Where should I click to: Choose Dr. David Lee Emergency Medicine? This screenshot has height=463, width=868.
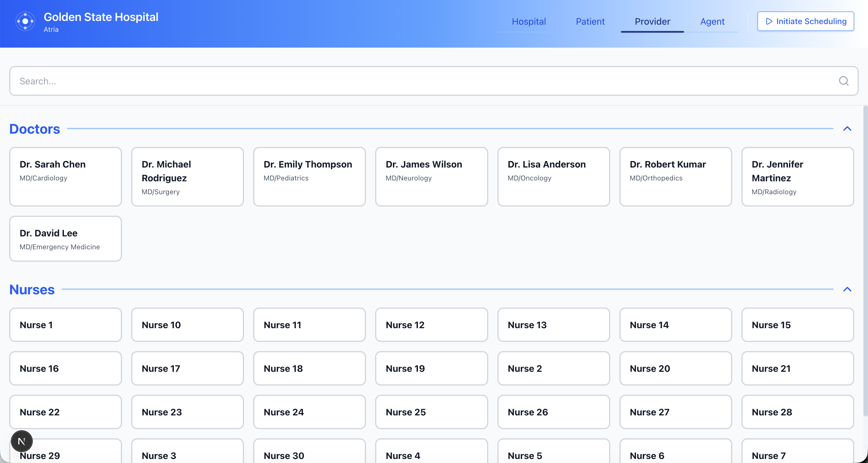(x=65, y=239)
